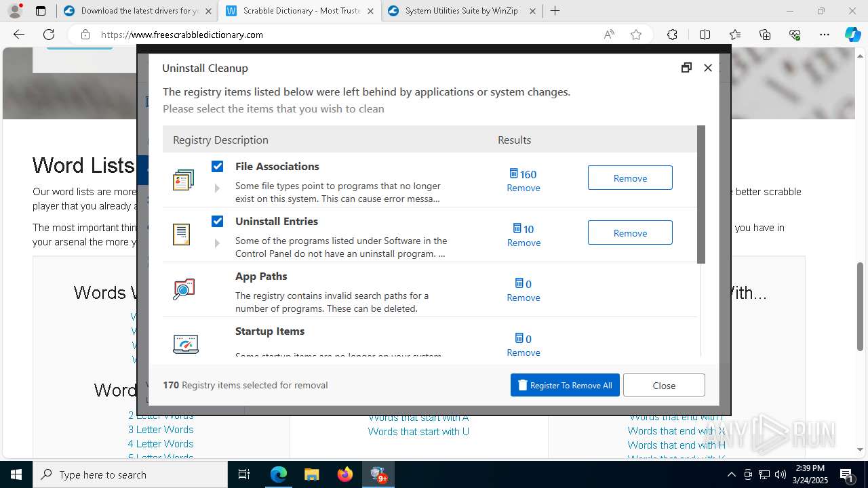Expand the Uninstall Entries details arrow
868x488 pixels.
217,243
